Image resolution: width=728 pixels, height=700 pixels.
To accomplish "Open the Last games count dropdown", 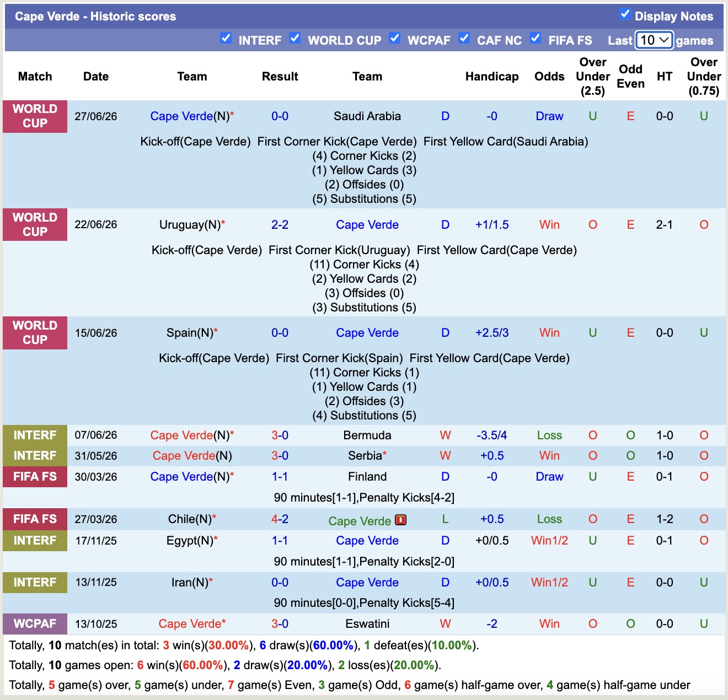I will tap(654, 40).
